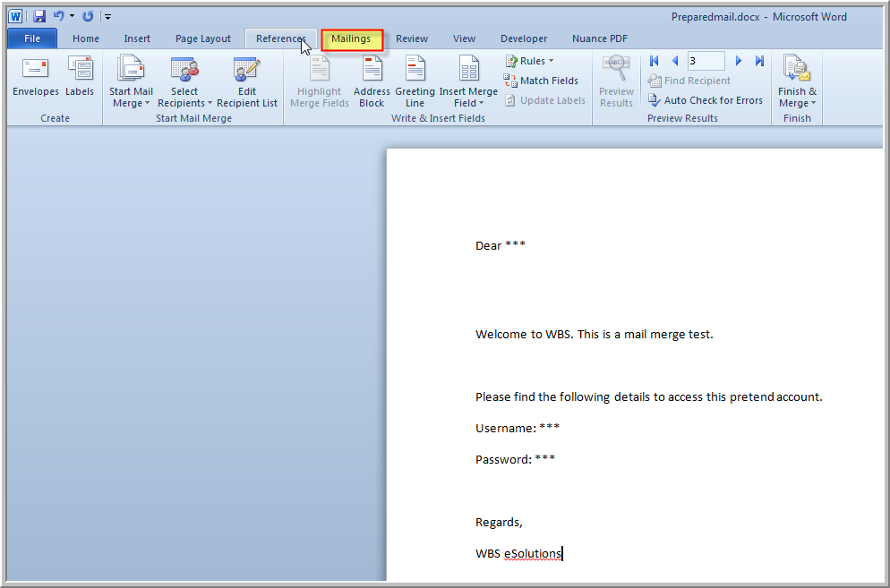Click the Match Fields button
The width and height of the screenshot is (890, 588).
pos(542,81)
